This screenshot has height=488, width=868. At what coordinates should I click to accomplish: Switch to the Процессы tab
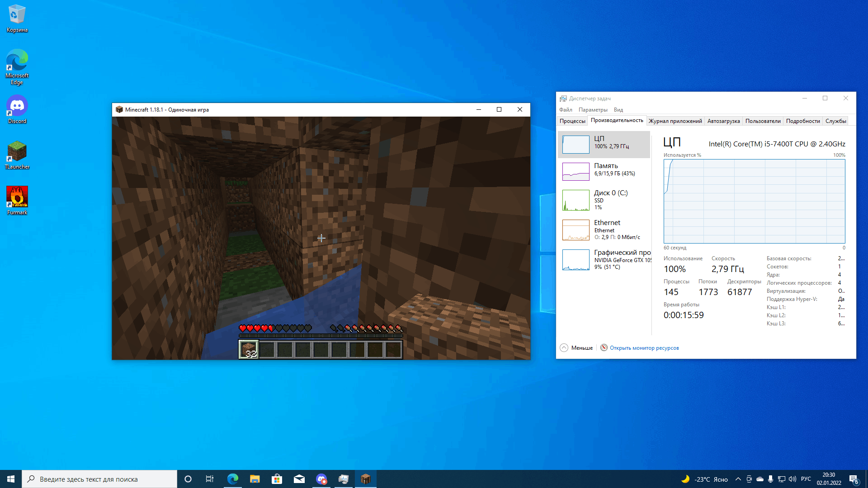tap(572, 121)
